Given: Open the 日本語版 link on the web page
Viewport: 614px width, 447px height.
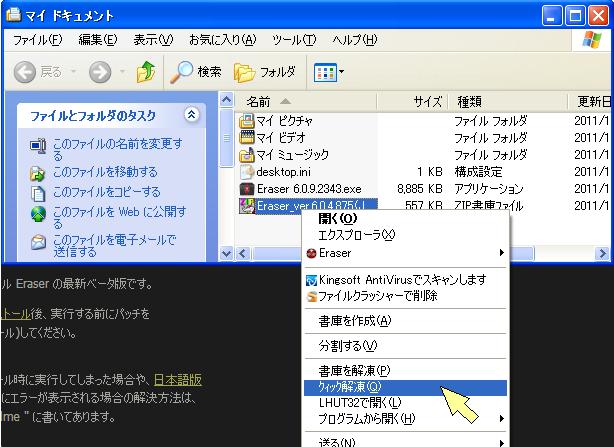Looking at the screenshot, I should coord(177,379).
